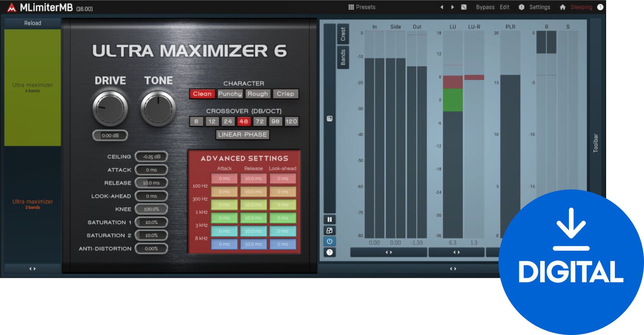Open the Crest meter tab
Viewport: 644px width, 335px height.
343,34
